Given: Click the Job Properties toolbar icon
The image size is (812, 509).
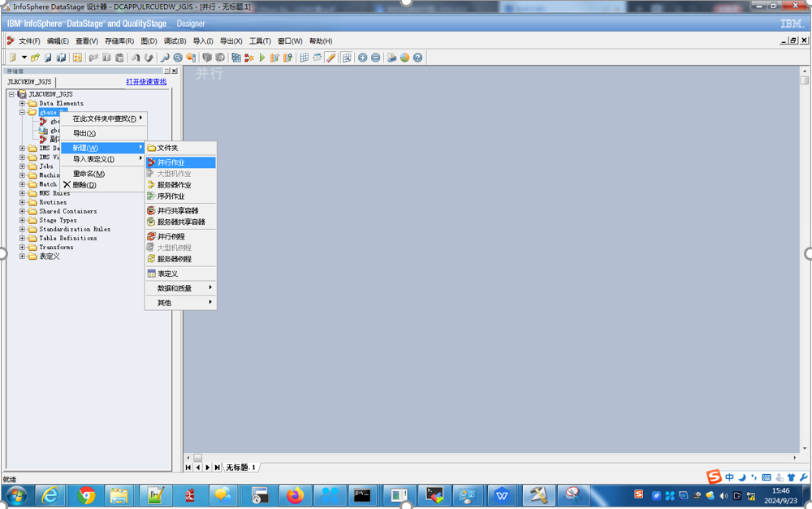Looking at the screenshot, I should click(x=77, y=58).
